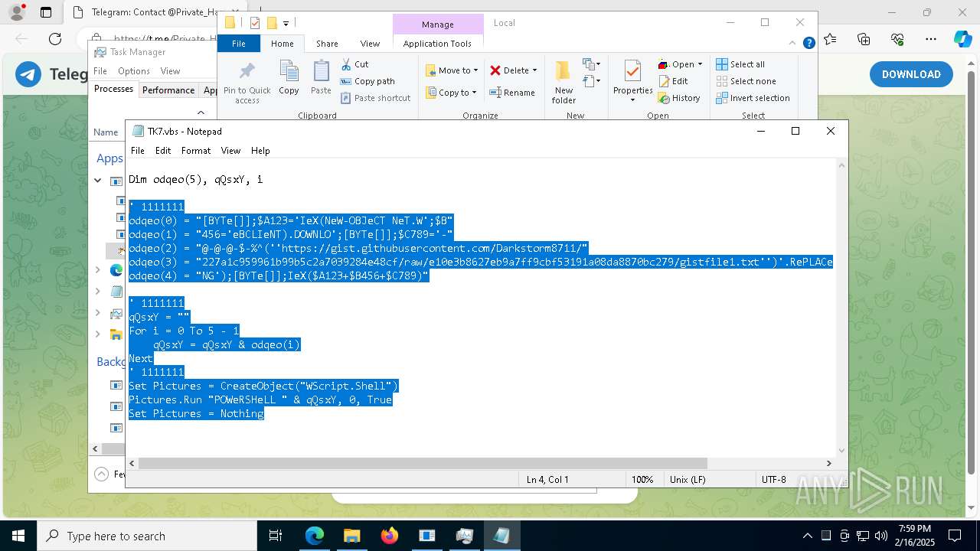Click Select none in Explorer ribbon
Viewport: 980px width, 551px height.
(x=746, y=81)
